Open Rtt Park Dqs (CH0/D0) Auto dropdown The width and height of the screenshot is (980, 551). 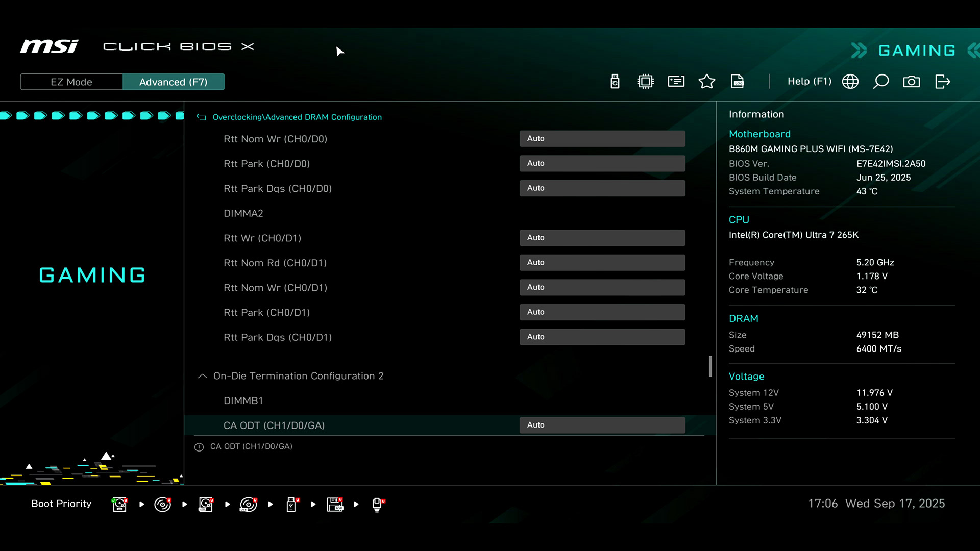tap(602, 188)
